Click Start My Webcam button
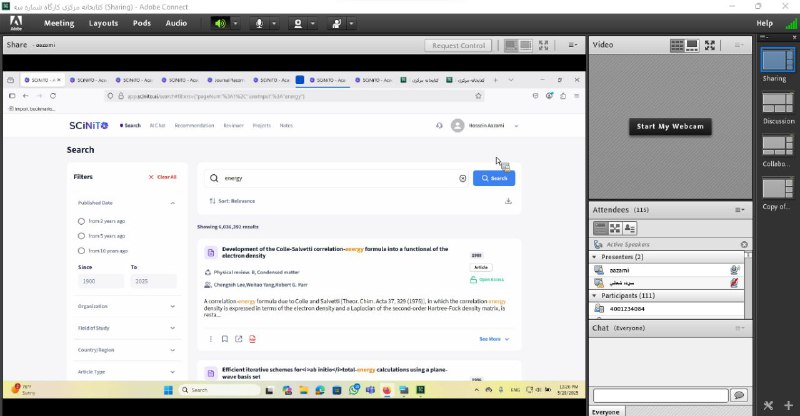The height and width of the screenshot is (416, 800). pos(670,126)
